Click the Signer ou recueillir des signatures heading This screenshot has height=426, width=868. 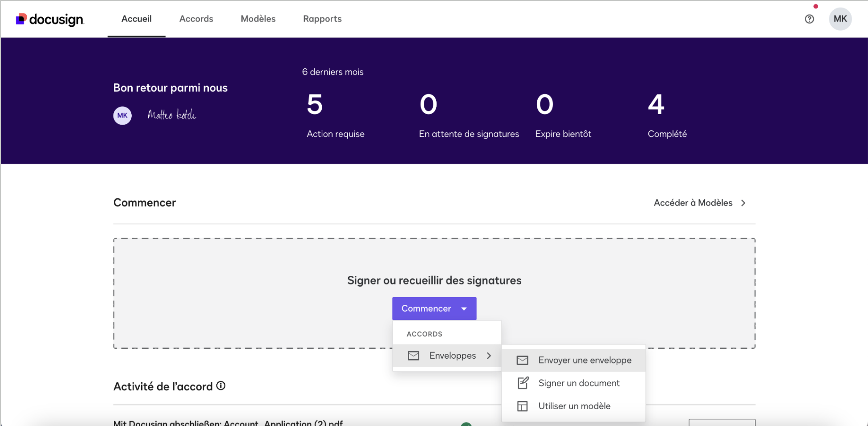[x=434, y=280]
